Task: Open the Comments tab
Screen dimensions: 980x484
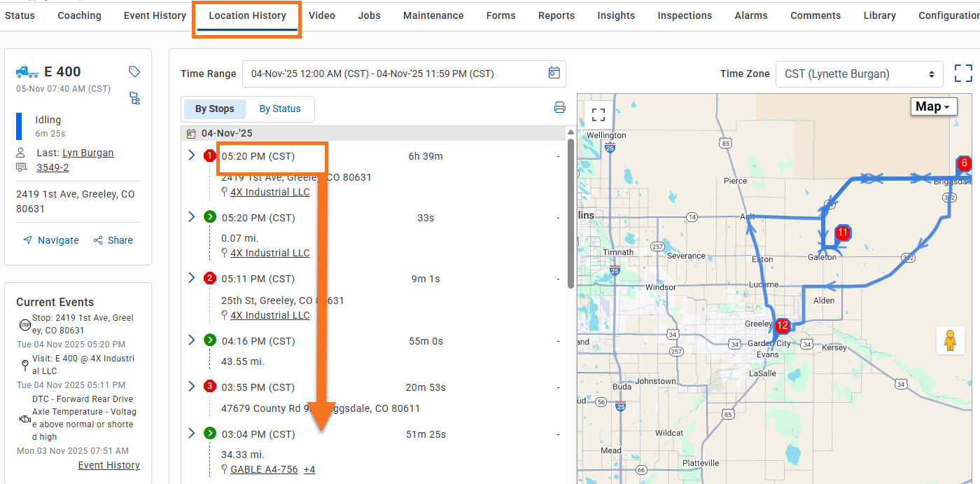Action: [x=815, y=15]
